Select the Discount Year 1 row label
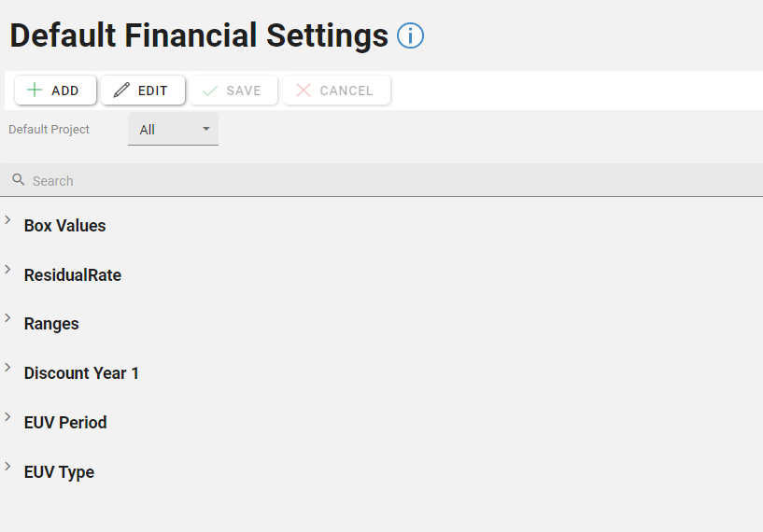The height and width of the screenshot is (532, 763). coord(81,373)
